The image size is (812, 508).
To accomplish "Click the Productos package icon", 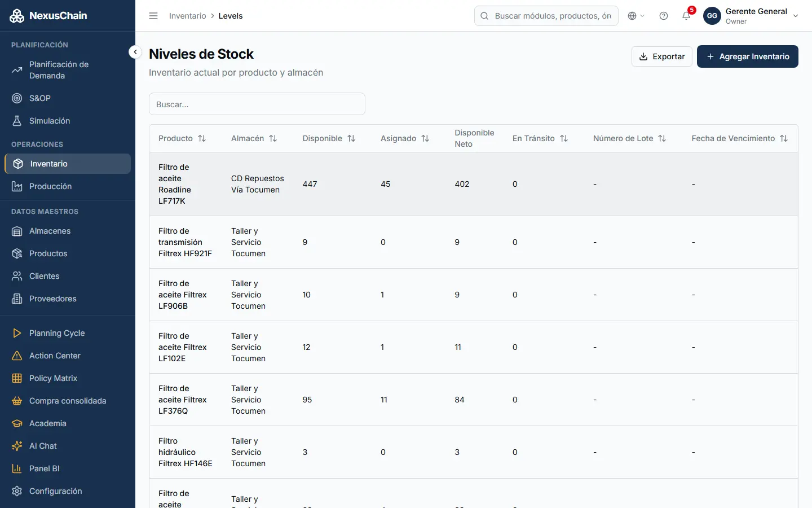I will (x=17, y=253).
